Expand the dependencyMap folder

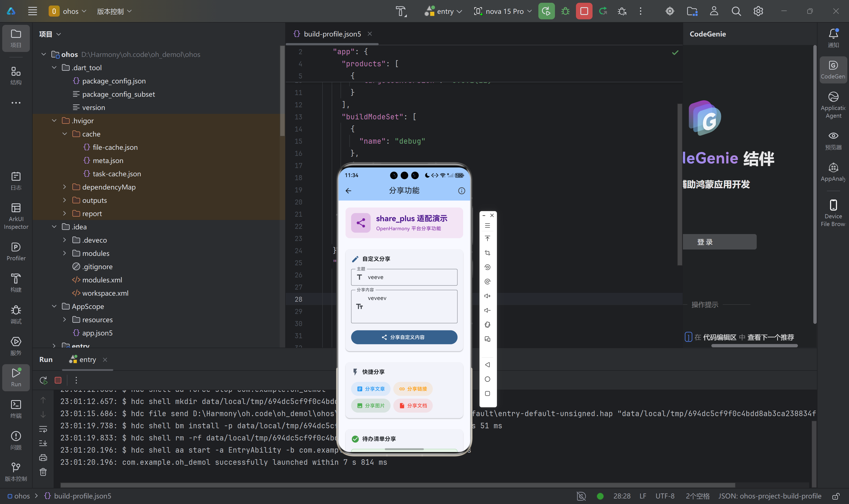pyautogui.click(x=64, y=187)
